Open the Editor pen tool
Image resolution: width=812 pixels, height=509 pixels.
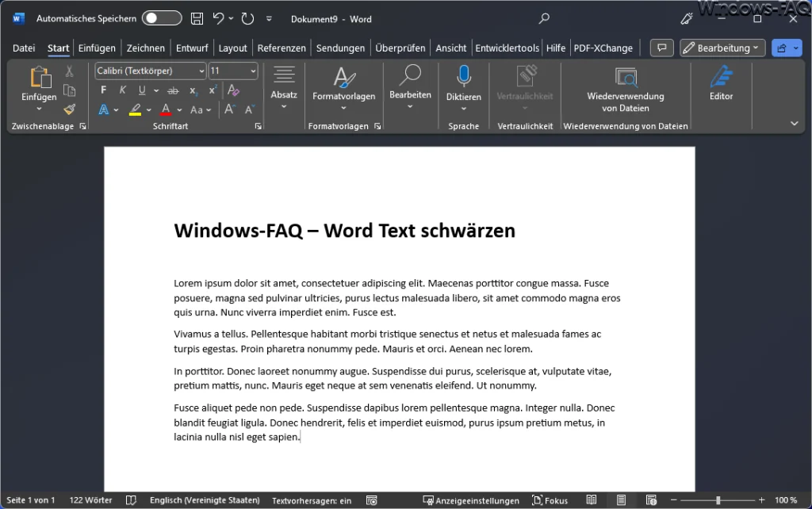click(x=721, y=82)
